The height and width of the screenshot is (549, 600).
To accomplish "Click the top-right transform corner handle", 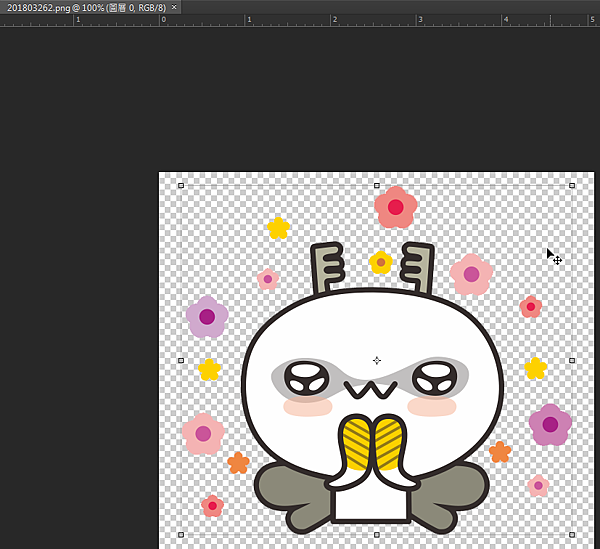I will (x=572, y=185).
